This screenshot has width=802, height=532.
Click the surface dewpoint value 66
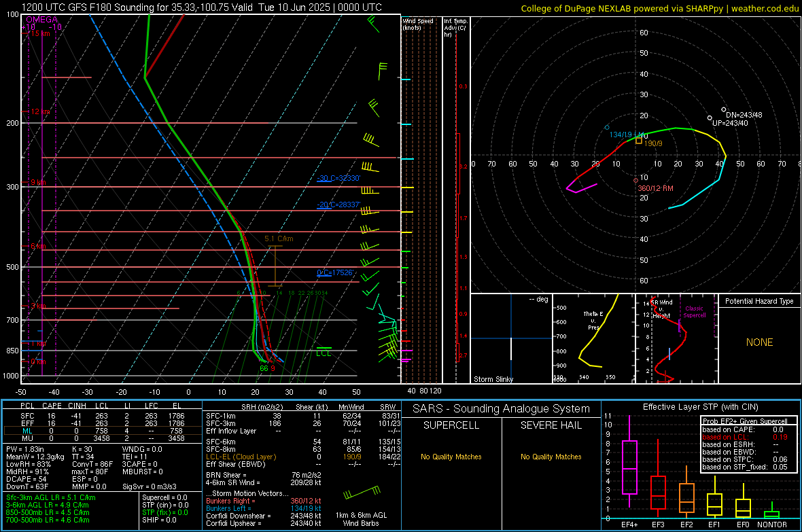pyautogui.click(x=264, y=368)
